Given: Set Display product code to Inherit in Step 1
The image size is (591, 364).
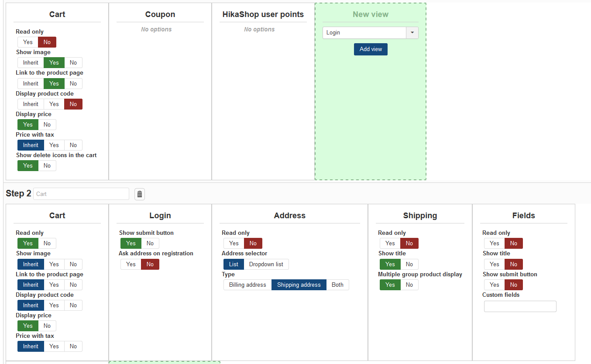Looking at the screenshot, I should 31,104.
